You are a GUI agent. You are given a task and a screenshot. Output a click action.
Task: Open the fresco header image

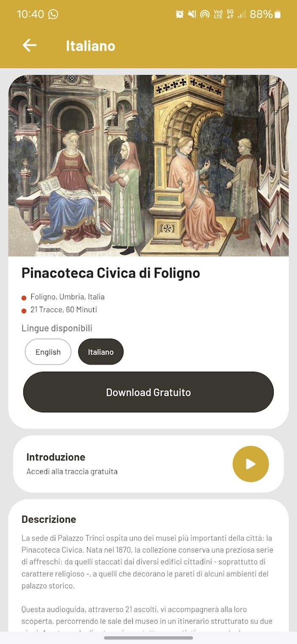point(148,165)
